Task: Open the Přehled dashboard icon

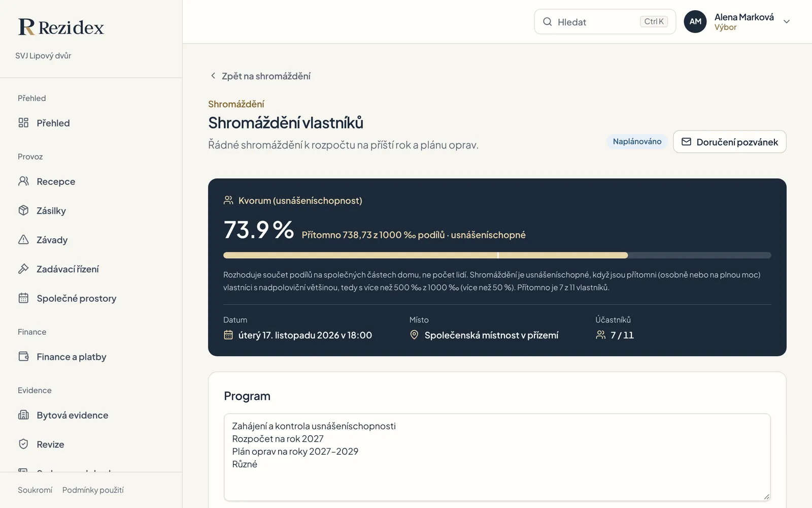Action: click(23, 122)
